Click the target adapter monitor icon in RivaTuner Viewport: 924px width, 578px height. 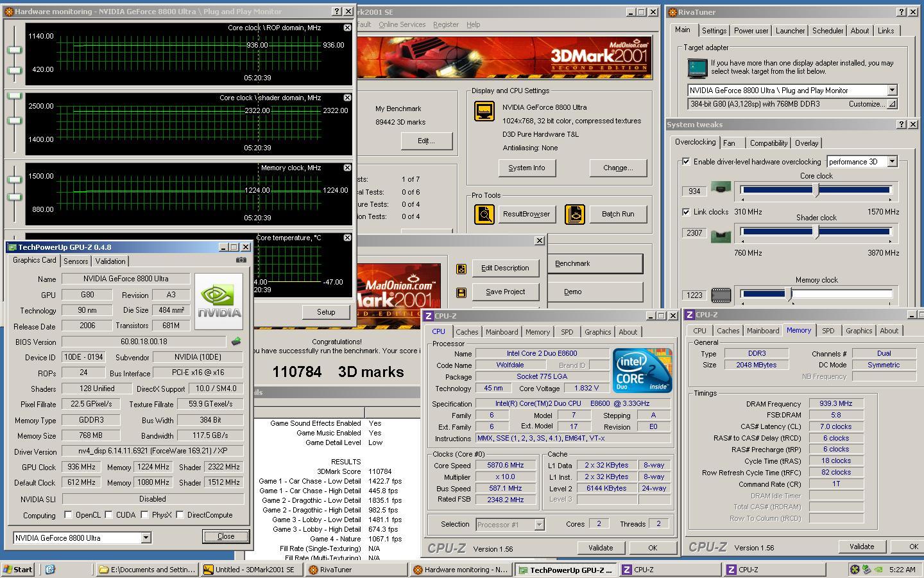[697, 67]
